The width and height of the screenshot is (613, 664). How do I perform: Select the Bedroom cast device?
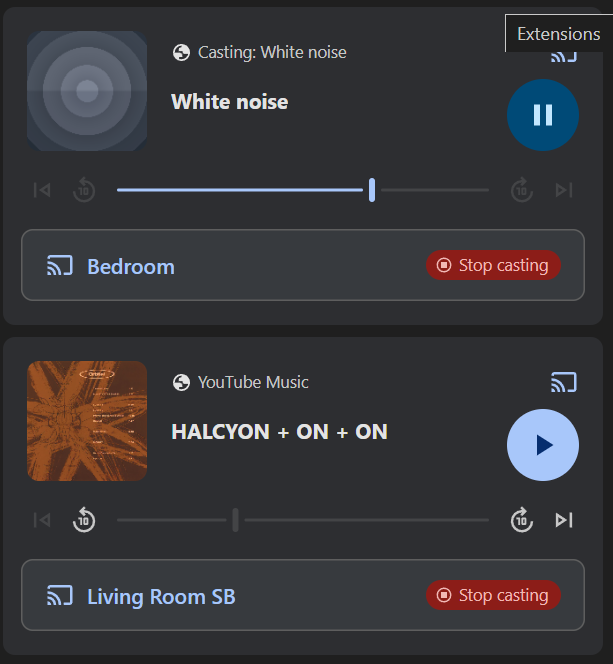coord(130,267)
